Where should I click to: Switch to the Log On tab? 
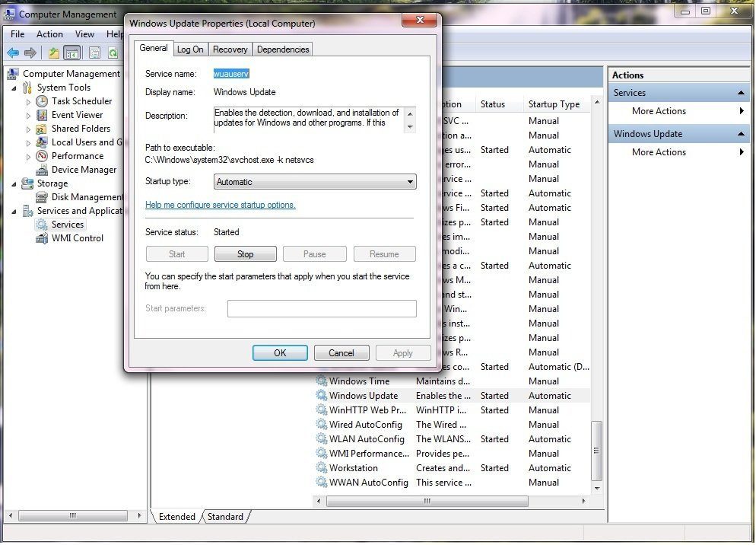(190, 49)
